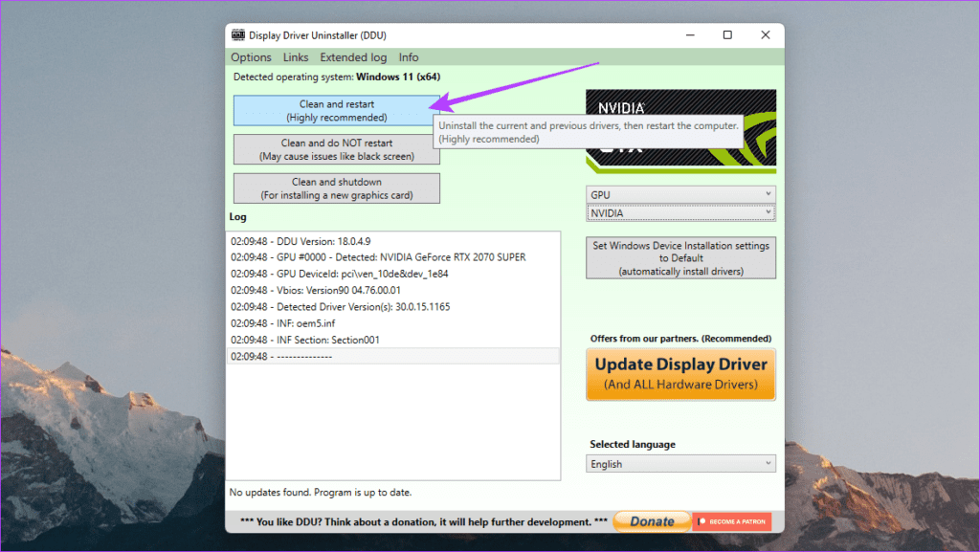The height and width of the screenshot is (552, 980).
Task: Click Update Display Driver offer button
Action: [679, 374]
